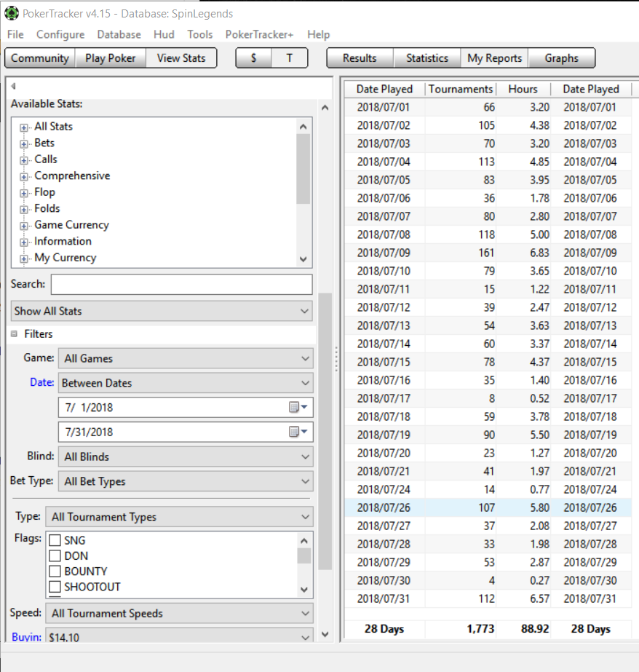Expand the Comprehensive tree node
Viewport: 639px width, 672px height.
coord(24,177)
